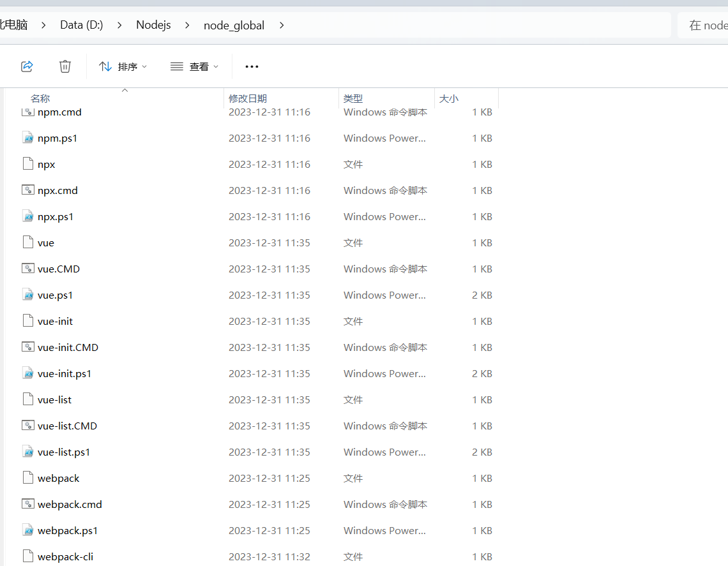The height and width of the screenshot is (566, 728).
Task: Click the webpack.ps1 file name
Action: tap(68, 531)
